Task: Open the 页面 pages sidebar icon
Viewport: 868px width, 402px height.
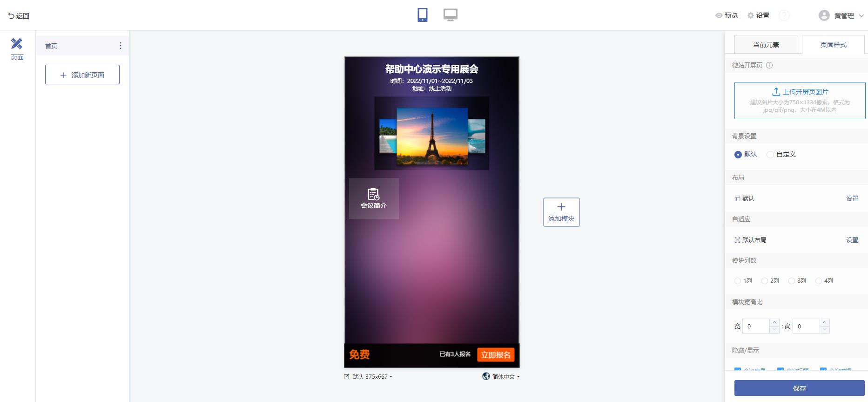Action: point(17,49)
